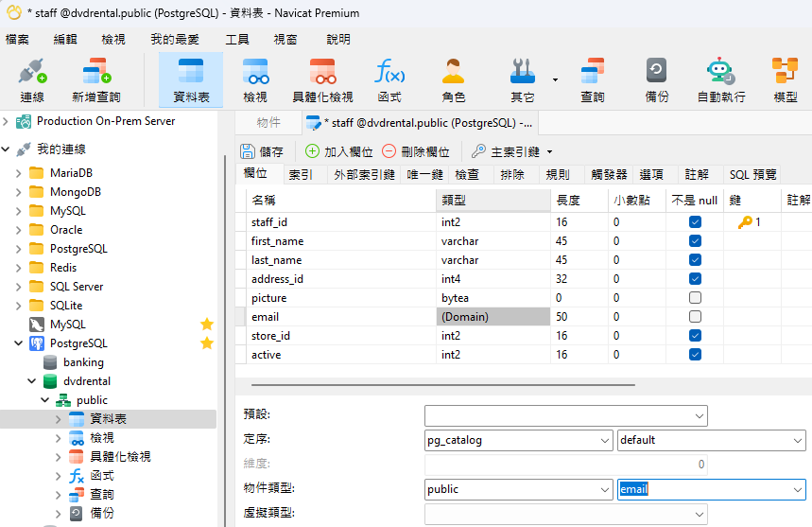
Task: Open the public object type schema dropdown
Action: coord(604,489)
